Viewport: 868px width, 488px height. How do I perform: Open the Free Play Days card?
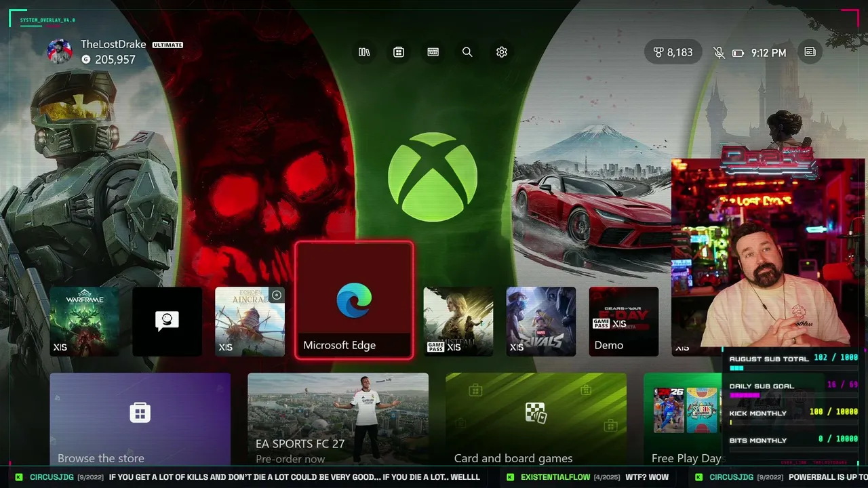684,419
